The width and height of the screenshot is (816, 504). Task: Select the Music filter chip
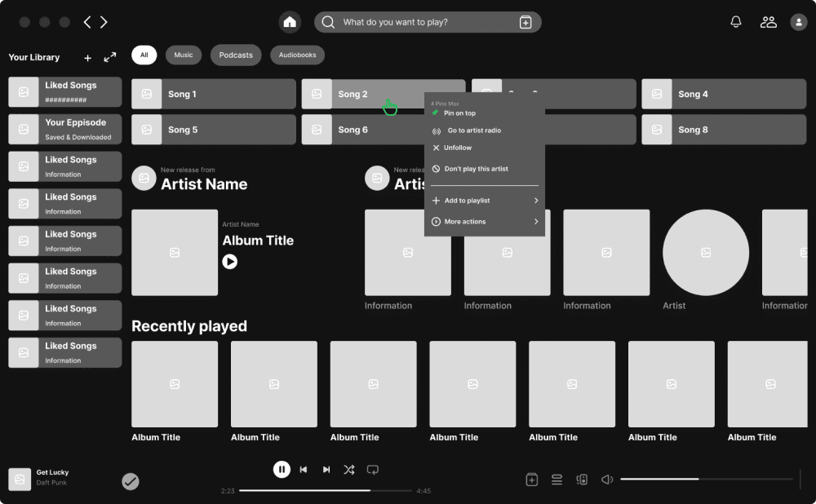(183, 55)
